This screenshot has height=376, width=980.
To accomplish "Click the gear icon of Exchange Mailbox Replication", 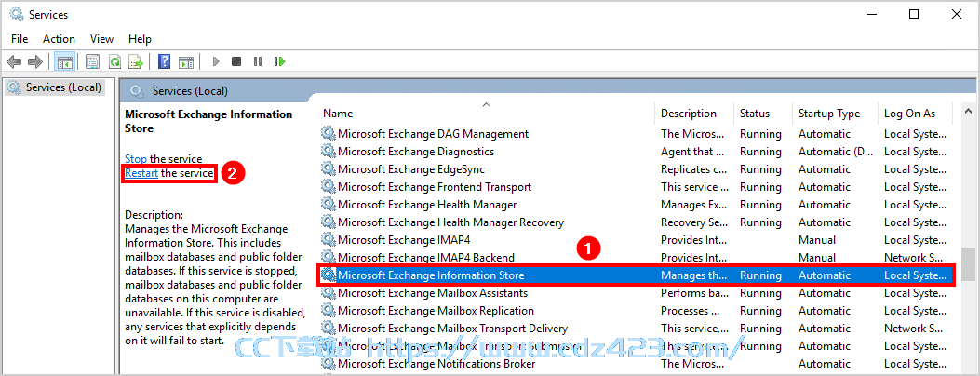I will [x=329, y=311].
